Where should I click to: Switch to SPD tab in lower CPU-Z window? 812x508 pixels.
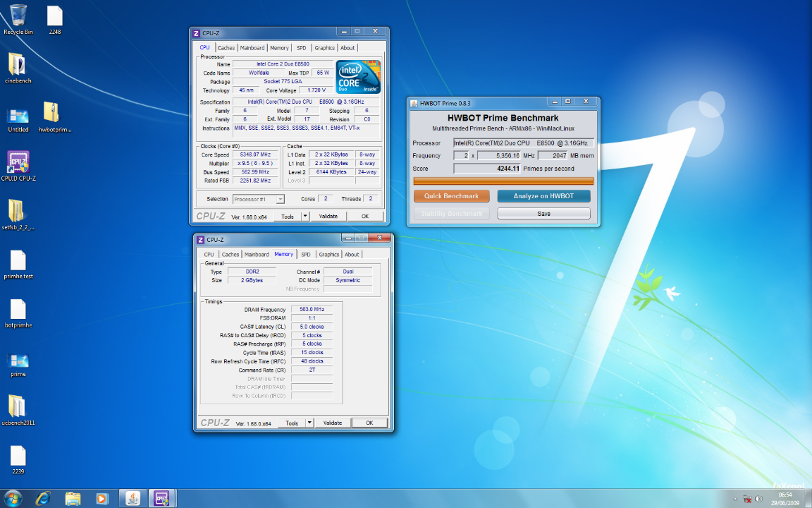(x=306, y=255)
